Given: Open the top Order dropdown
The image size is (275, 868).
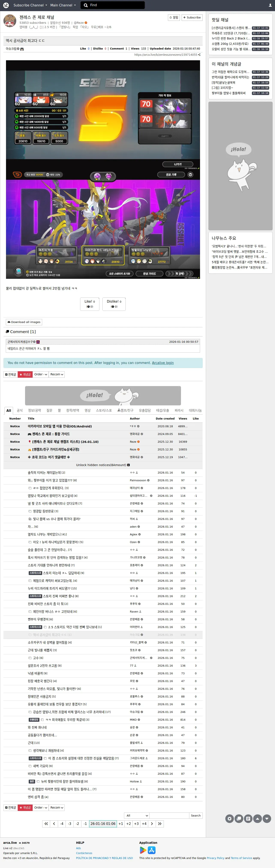Looking at the screenshot, I should [41, 374].
